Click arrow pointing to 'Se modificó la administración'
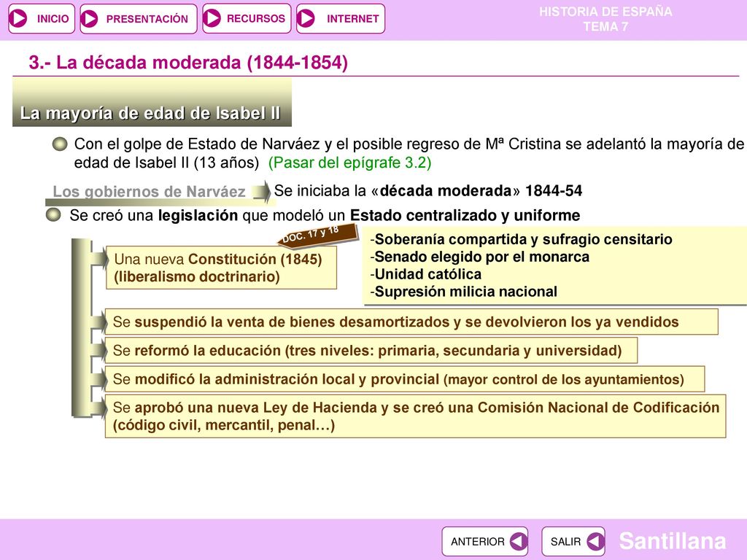Screen dimensions: 747x560 tap(98, 379)
